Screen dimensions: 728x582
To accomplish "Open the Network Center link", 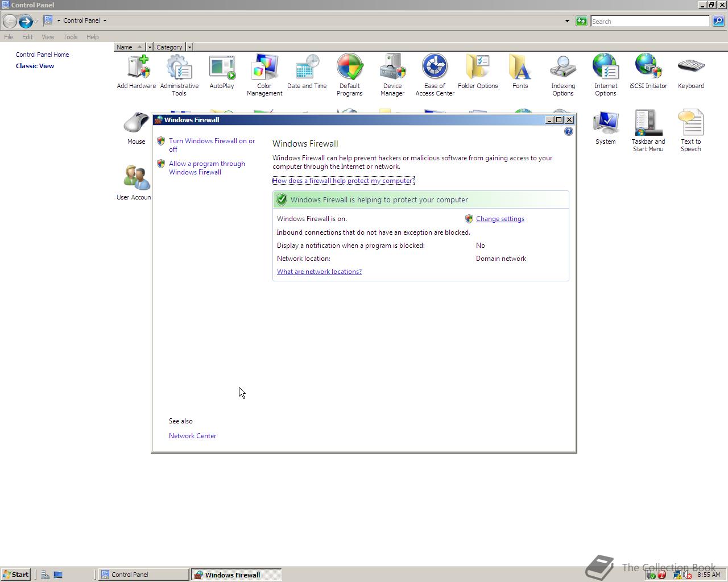I will 192,436.
